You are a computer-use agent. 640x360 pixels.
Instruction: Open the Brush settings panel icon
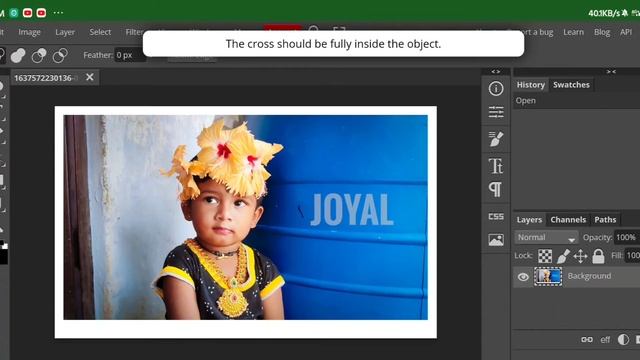[496, 139]
